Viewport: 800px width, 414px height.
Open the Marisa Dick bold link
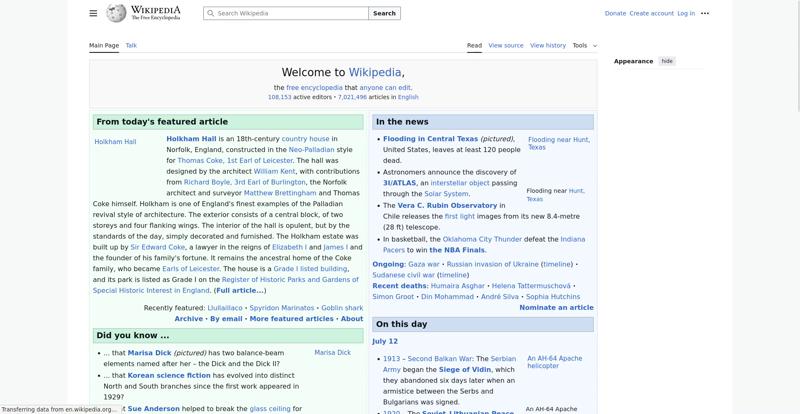[x=149, y=353]
